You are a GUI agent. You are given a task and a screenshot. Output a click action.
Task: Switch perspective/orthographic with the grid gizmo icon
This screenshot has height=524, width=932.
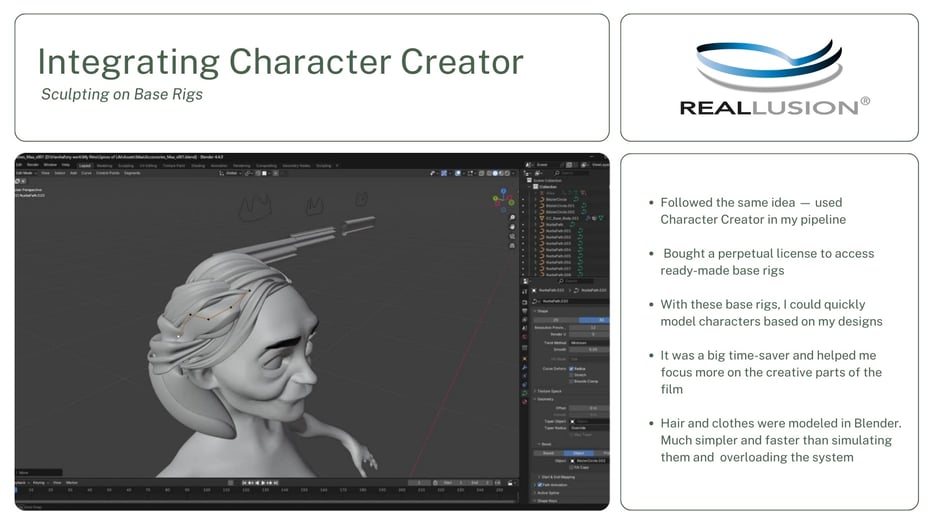click(x=512, y=245)
